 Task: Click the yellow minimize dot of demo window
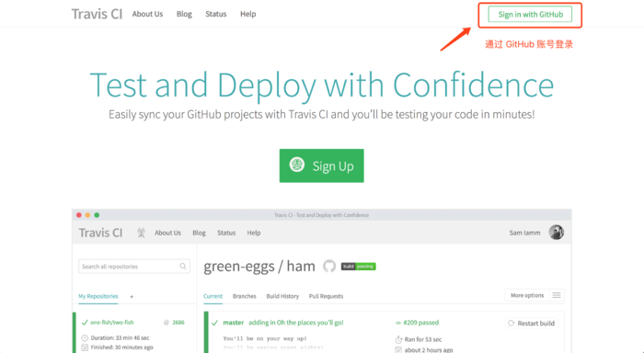click(87, 215)
